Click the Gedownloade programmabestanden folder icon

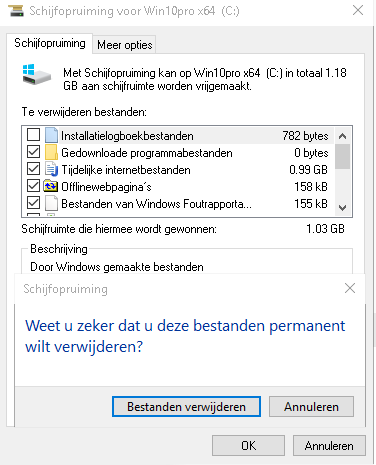click(51, 152)
